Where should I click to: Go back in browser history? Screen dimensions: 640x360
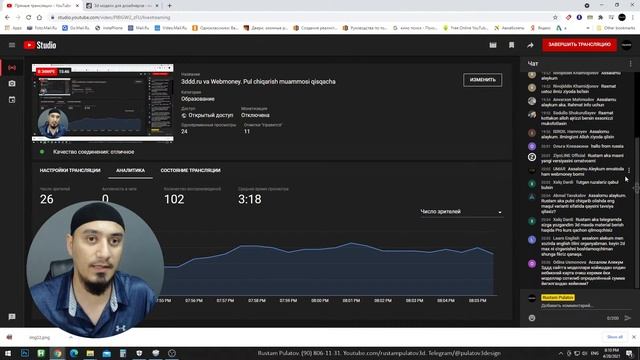coord(7,18)
